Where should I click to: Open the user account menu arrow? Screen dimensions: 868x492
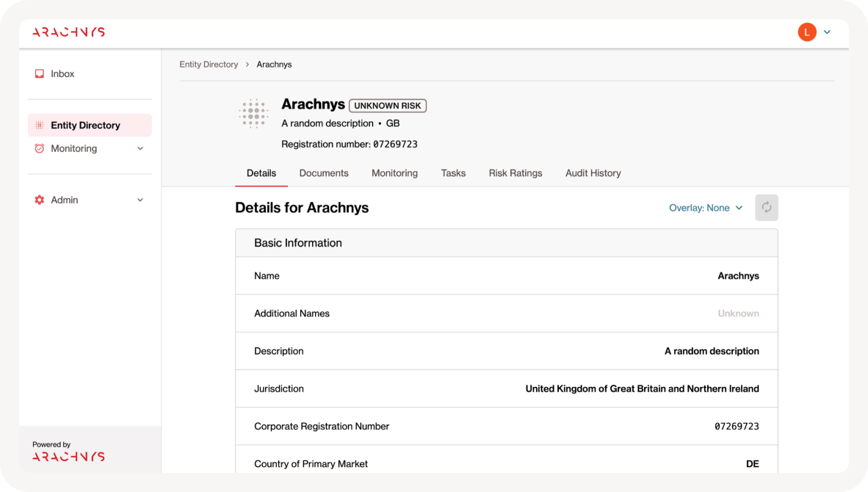[x=827, y=32]
